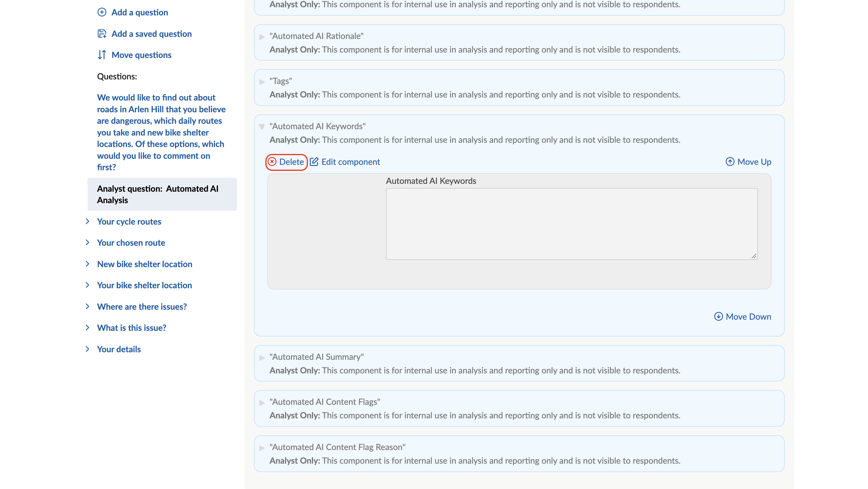The width and height of the screenshot is (868, 489).
Task: Click the up-down arrows Move questions icon
Action: (x=102, y=55)
